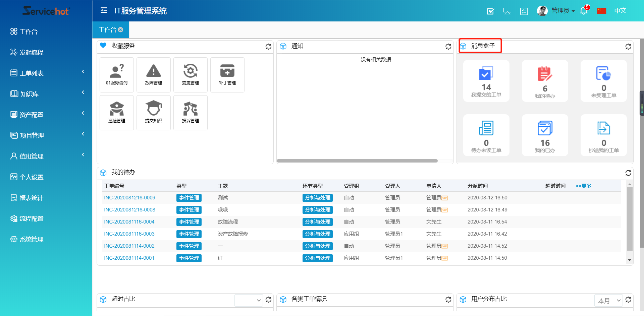
Task: Open the 本月 period dropdown
Action: [609, 301]
